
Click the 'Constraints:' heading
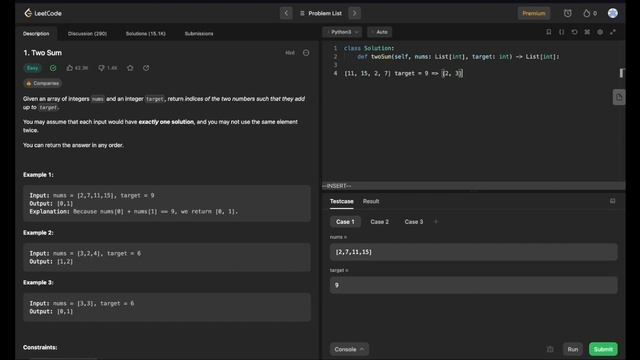[x=40, y=347]
